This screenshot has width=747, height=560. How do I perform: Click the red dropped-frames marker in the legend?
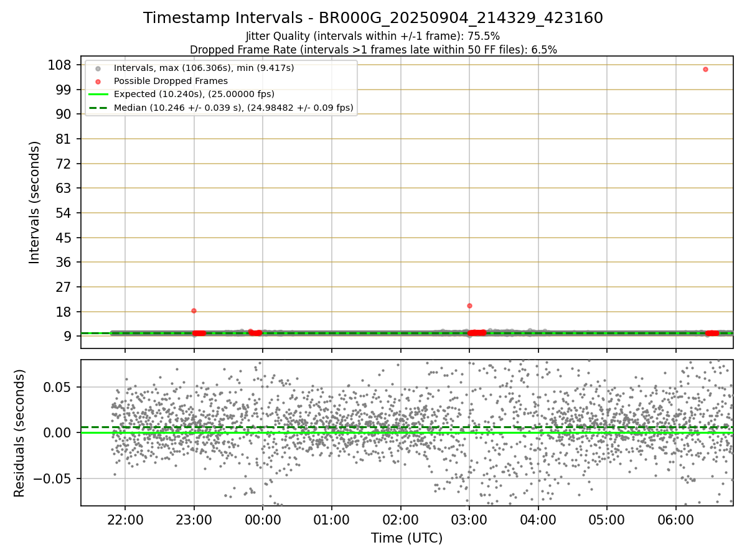coord(98,82)
